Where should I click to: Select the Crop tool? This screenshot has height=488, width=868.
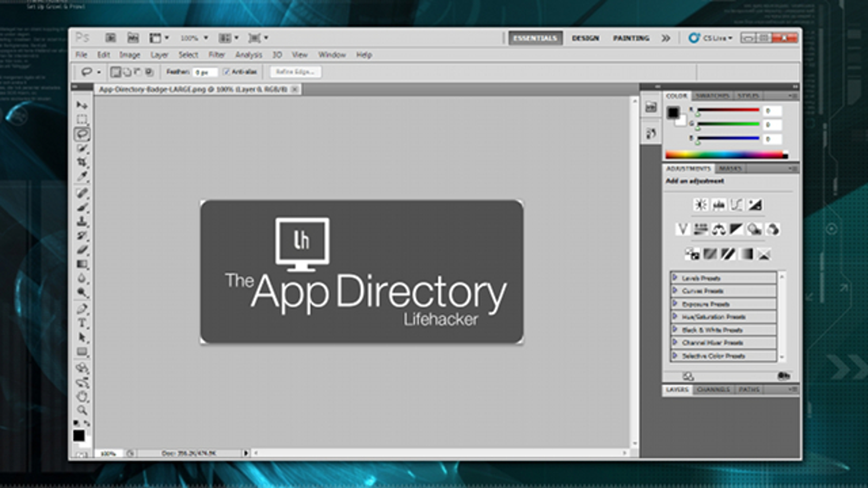tap(82, 162)
